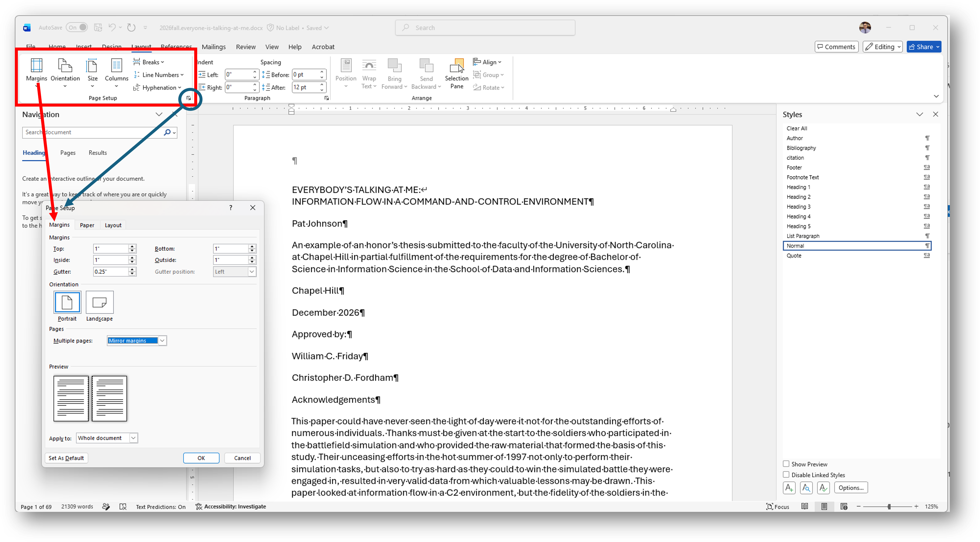Click Cancel in Page Setup dialog
Viewport: 980px width, 542px height.
point(242,458)
